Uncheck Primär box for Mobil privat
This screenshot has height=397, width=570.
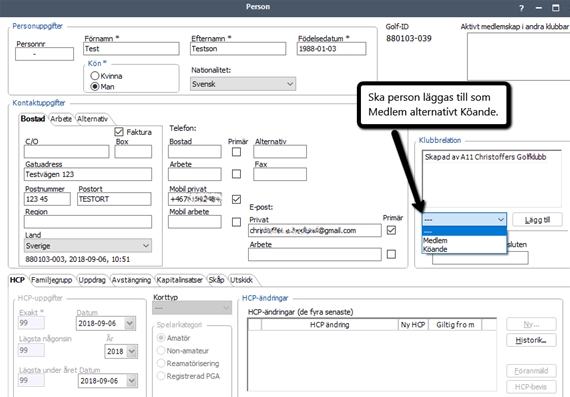[236, 199]
